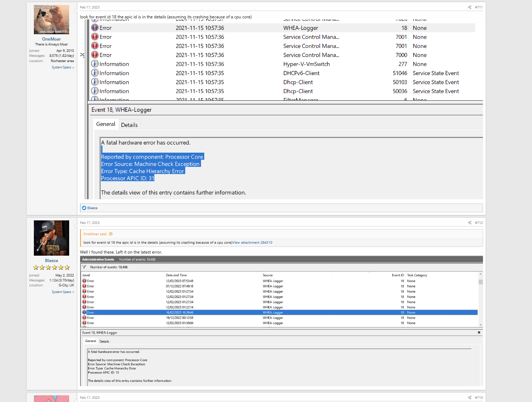Select Details tab in large event screenshot
The image size is (532, 402).
click(x=129, y=125)
